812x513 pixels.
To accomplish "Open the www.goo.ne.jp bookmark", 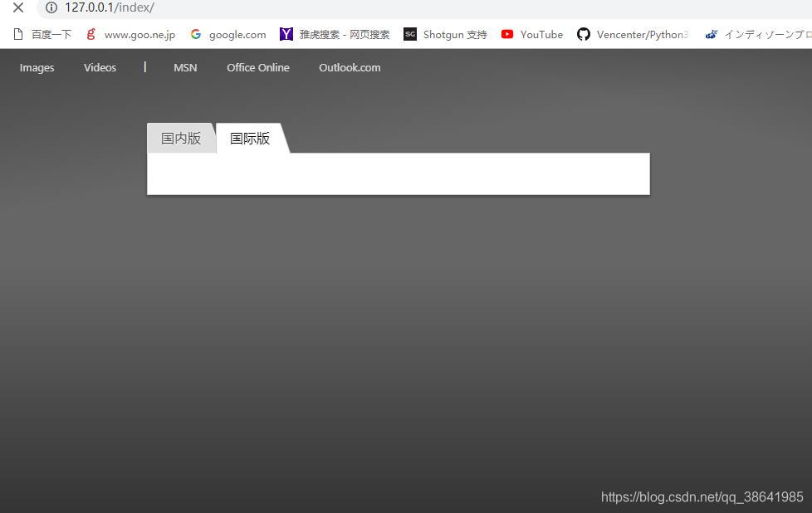I will click(x=131, y=34).
